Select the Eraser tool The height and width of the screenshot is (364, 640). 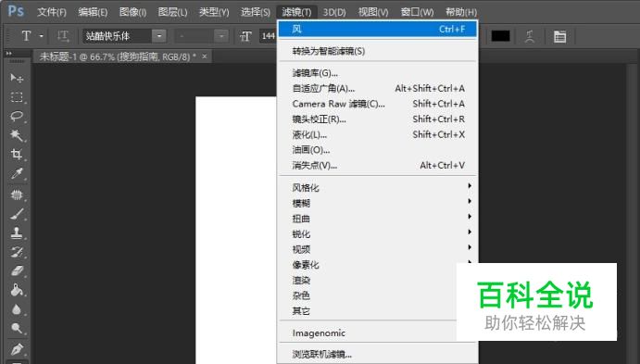[17, 271]
